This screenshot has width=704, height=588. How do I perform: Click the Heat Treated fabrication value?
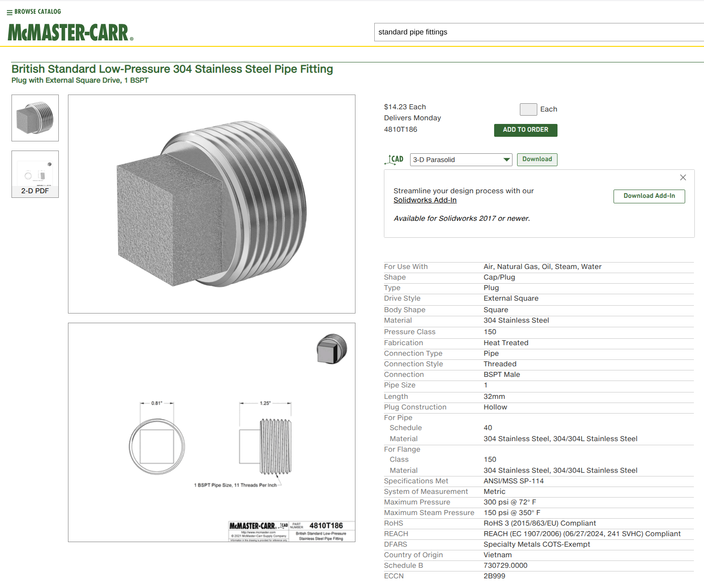click(506, 343)
